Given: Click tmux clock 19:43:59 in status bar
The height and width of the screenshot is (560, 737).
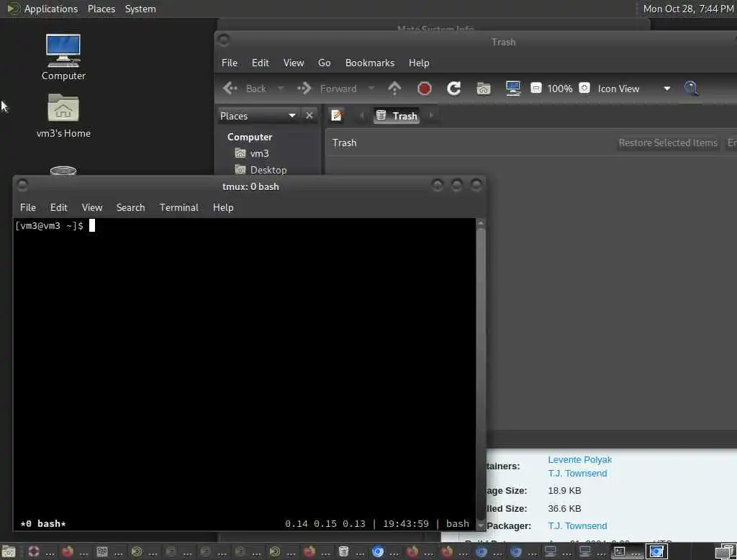Looking at the screenshot, I should (x=406, y=523).
